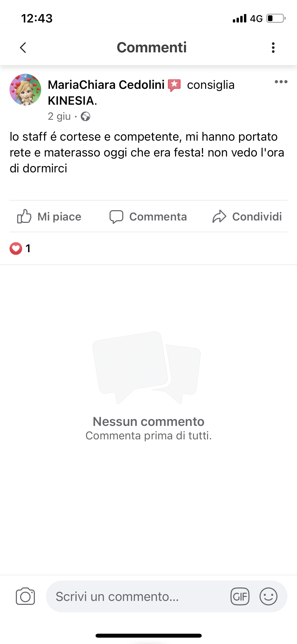Tap the thumbs-up like icon
The height and width of the screenshot is (644, 297).
[24, 217]
